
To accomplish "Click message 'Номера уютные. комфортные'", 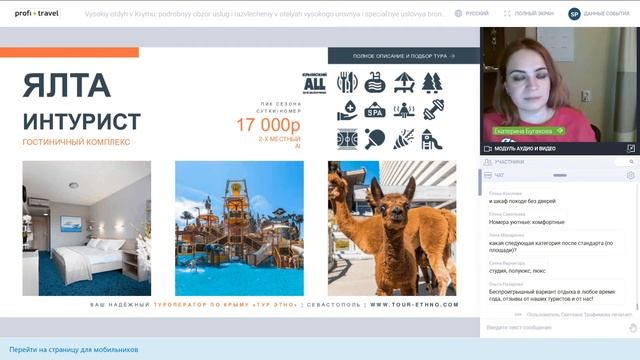I will coord(527,222).
